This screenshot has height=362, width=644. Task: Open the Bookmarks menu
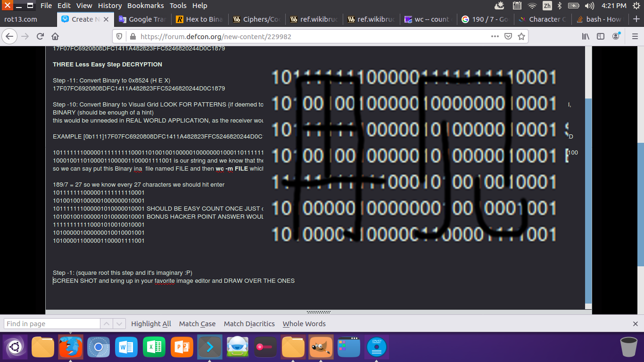[146, 6]
